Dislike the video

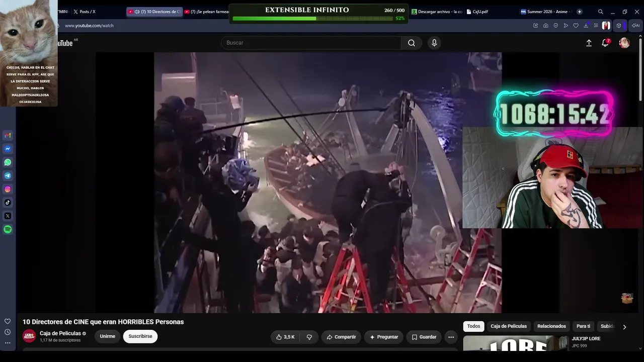(x=309, y=337)
